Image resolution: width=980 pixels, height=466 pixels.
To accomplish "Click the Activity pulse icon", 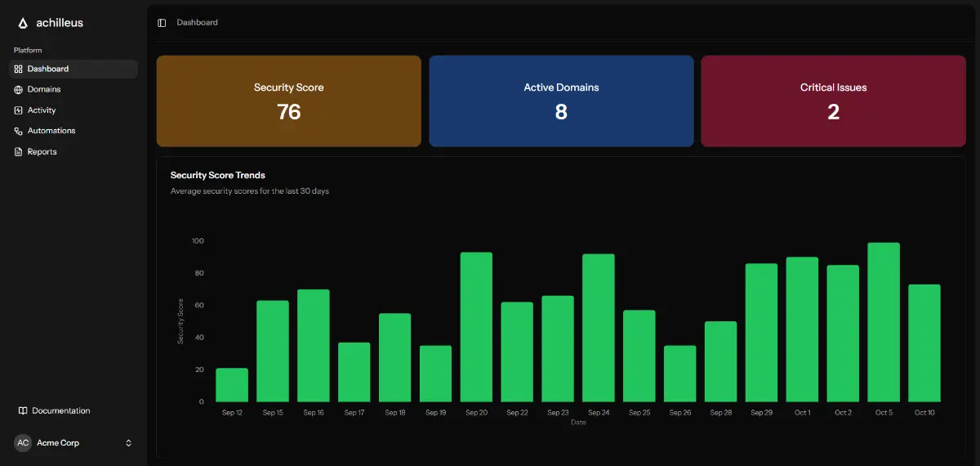I will click(x=19, y=110).
